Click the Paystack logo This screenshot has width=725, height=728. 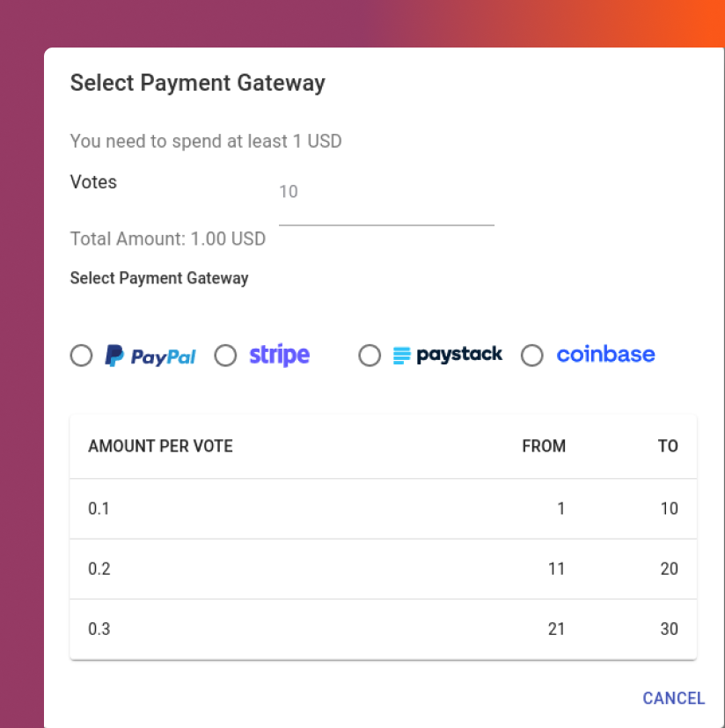coord(448,355)
